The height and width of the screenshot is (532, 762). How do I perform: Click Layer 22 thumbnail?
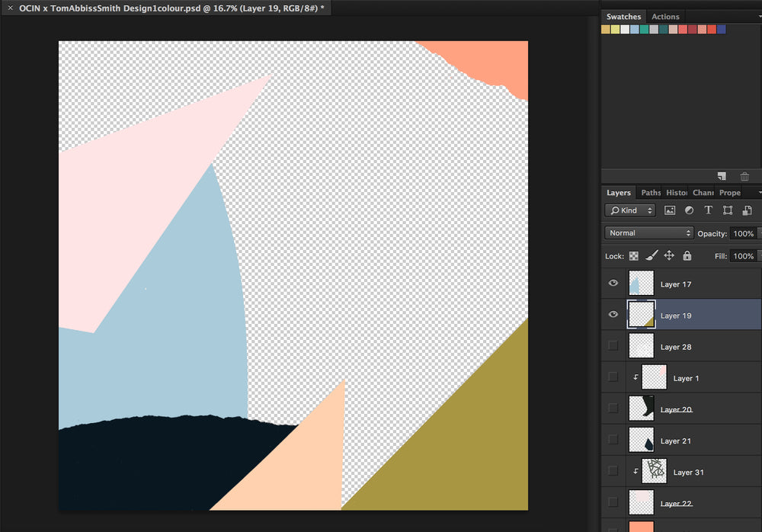642,502
